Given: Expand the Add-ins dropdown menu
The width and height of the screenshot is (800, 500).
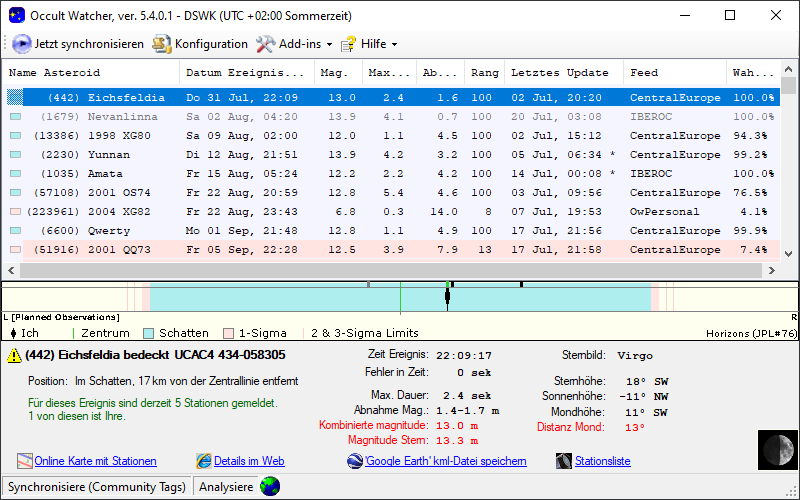Looking at the screenshot, I should pyautogui.click(x=295, y=44).
